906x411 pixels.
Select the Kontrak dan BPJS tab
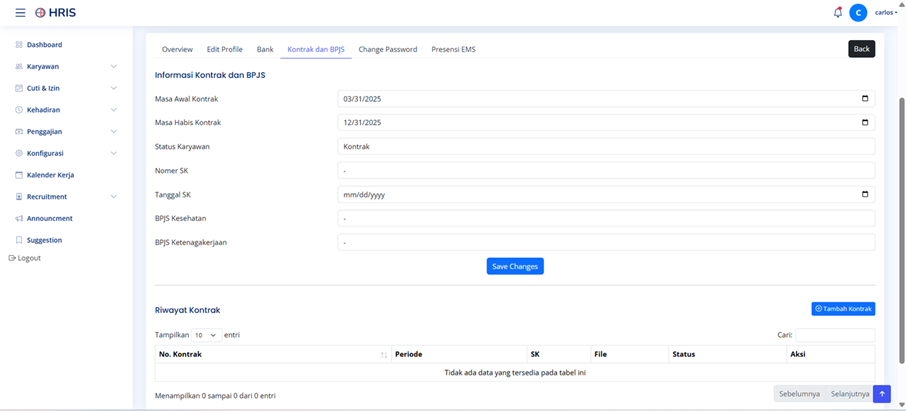316,50
